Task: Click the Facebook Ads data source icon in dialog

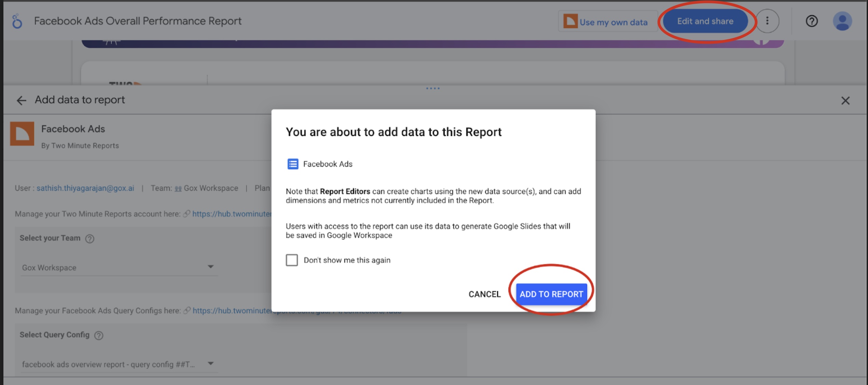Action: 293,164
